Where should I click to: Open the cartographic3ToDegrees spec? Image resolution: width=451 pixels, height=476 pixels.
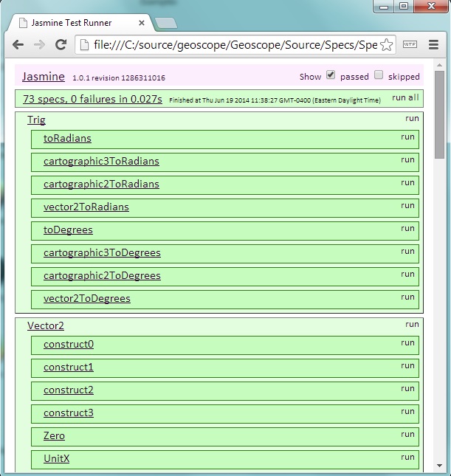102,253
